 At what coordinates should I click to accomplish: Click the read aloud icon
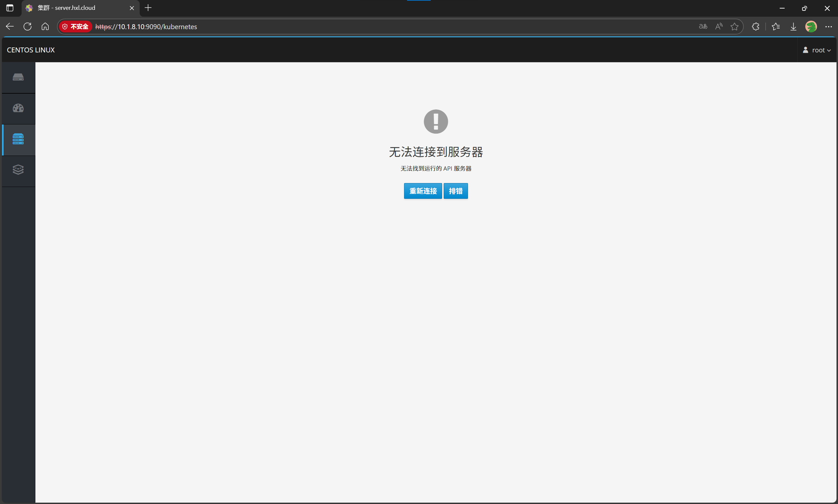[719, 27]
